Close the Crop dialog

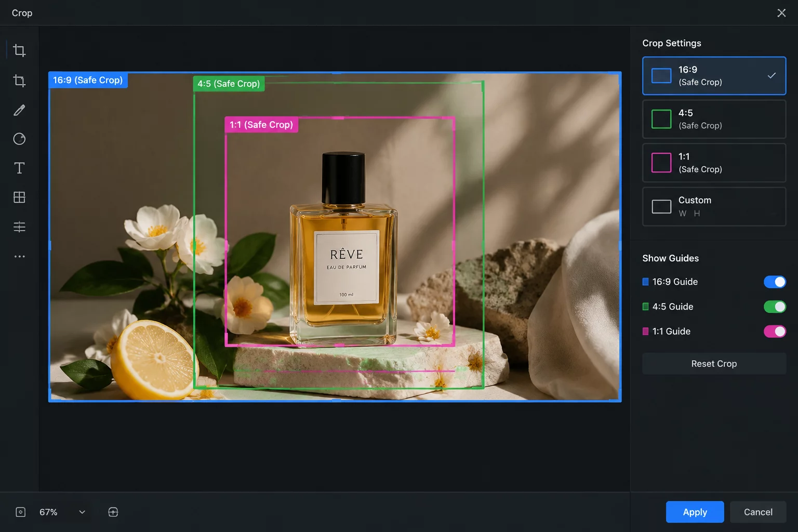781,13
